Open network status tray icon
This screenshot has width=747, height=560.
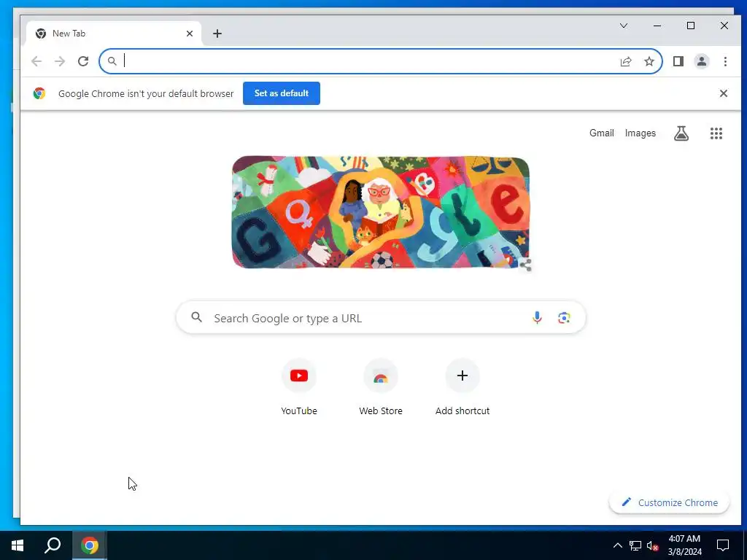[x=635, y=545]
